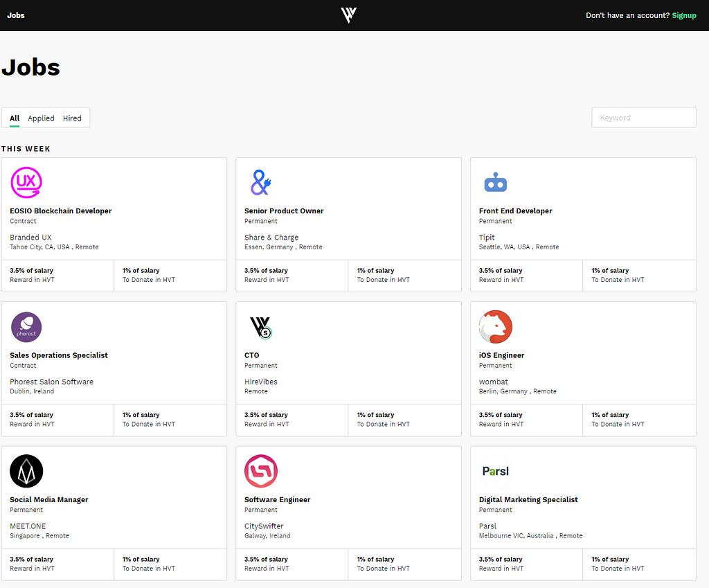The height and width of the screenshot is (588, 709).
Task: Open the Front End Developer job
Action: (x=515, y=211)
